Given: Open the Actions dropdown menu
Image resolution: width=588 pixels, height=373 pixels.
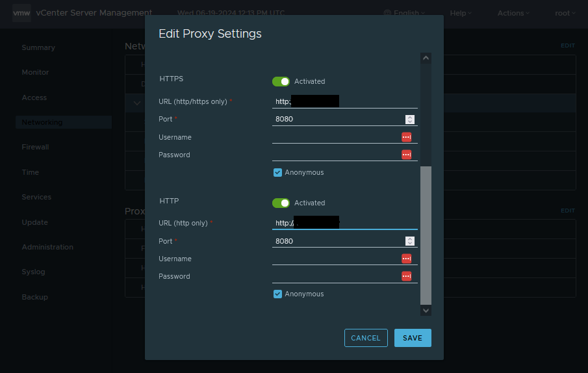Looking at the screenshot, I should (513, 13).
